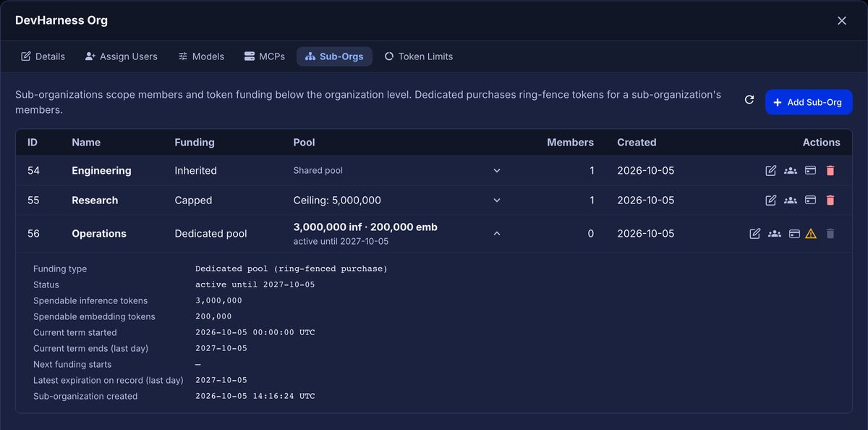
Task: Expand the Engineering row details
Action: 497,171
